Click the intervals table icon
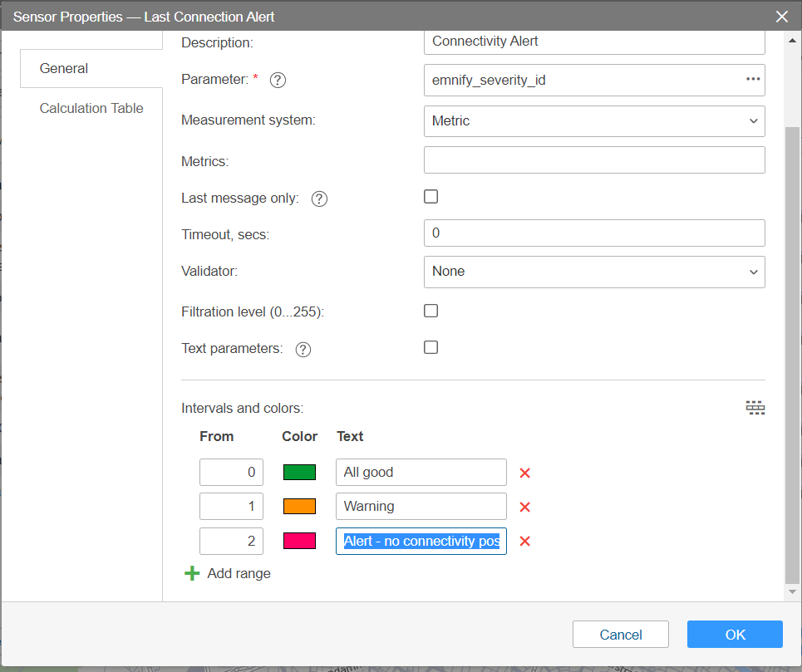Viewport: 802px width, 672px height. (755, 408)
